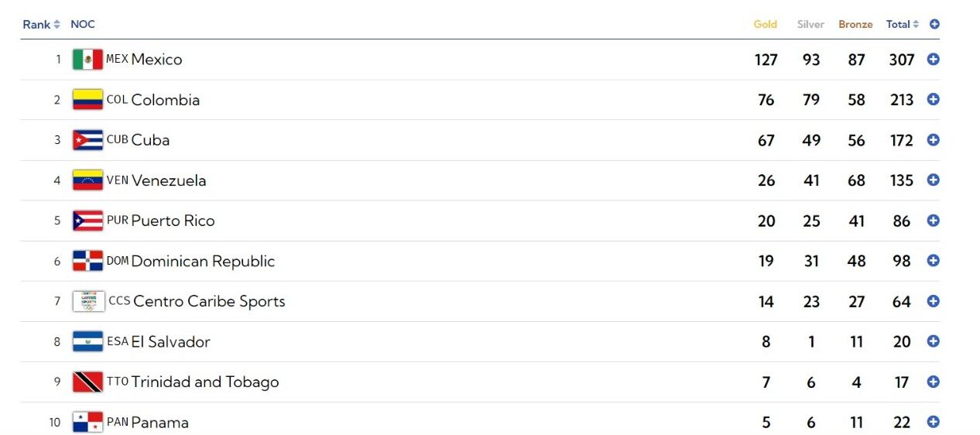This screenshot has height=435, width=980.
Task: Expand El Salvador's plus button
Action: (x=933, y=341)
